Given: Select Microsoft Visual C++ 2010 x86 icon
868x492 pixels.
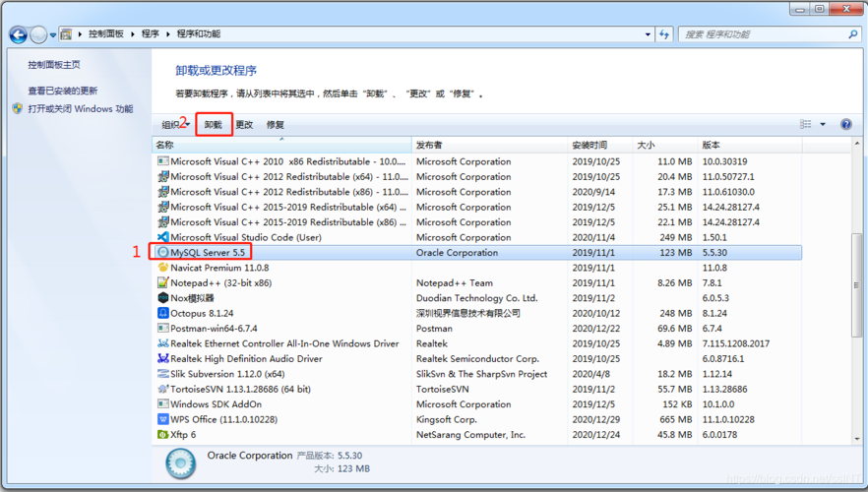Looking at the screenshot, I should 162,161.
